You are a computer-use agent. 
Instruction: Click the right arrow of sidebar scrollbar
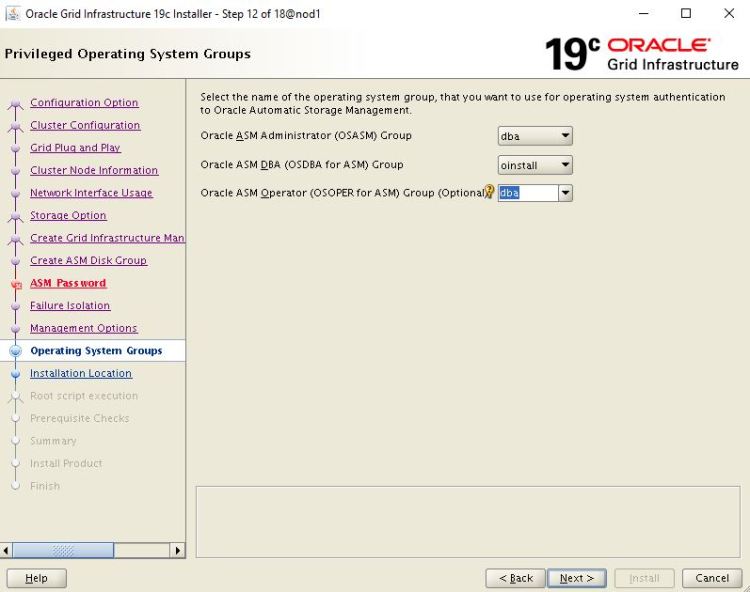pos(178,550)
